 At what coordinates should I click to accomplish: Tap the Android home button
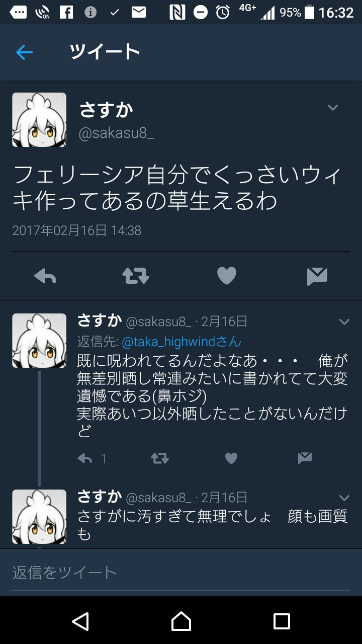click(x=181, y=621)
